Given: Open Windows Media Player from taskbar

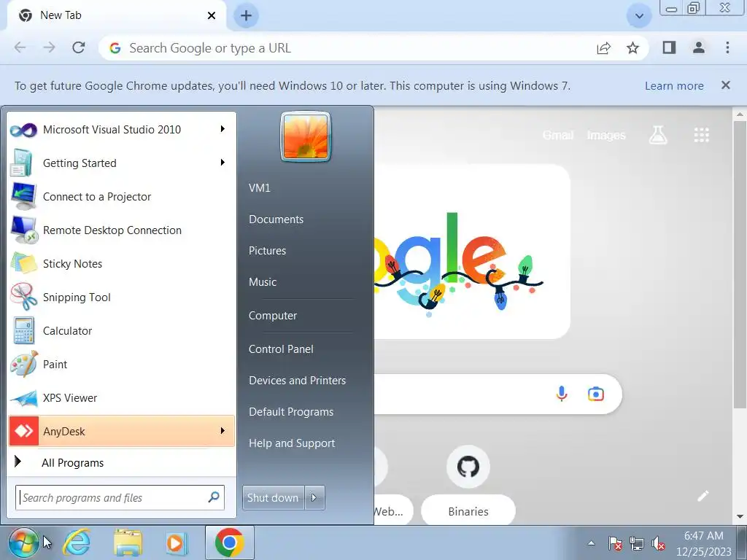Looking at the screenshot, I should click(x=175, y=542).
